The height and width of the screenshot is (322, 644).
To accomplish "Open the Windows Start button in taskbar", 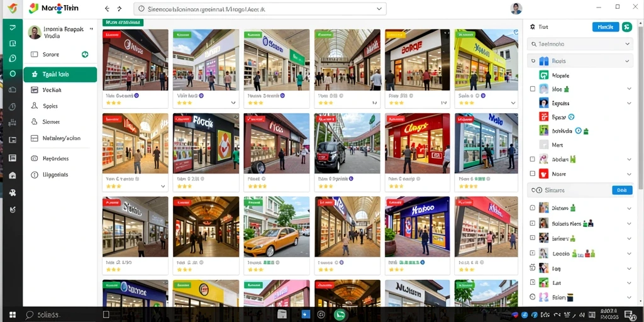I will click(13, 315).
